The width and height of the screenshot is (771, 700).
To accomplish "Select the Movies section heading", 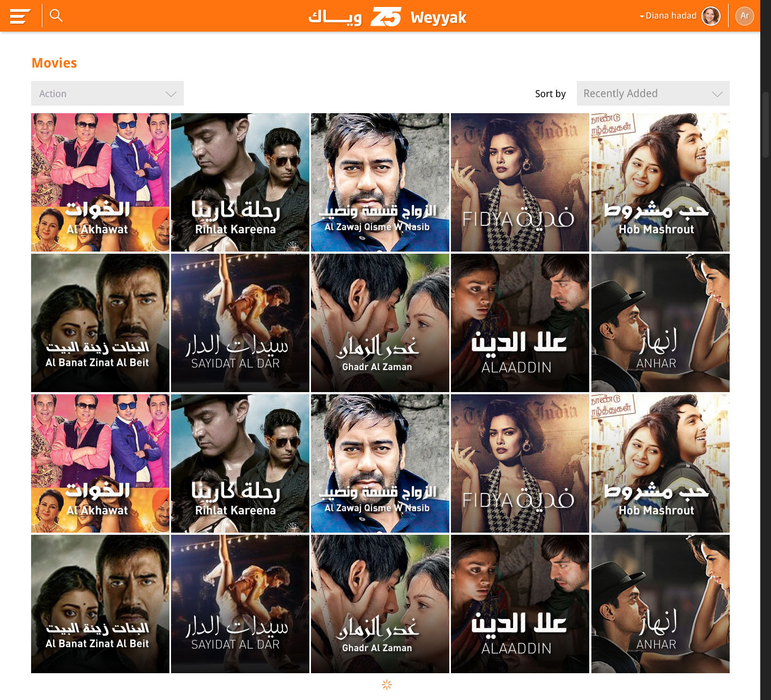I will pos(54,63).
